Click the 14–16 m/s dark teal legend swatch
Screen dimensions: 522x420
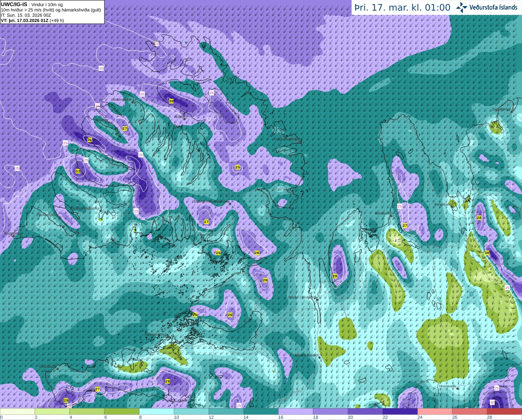click(x=261, y=411)
